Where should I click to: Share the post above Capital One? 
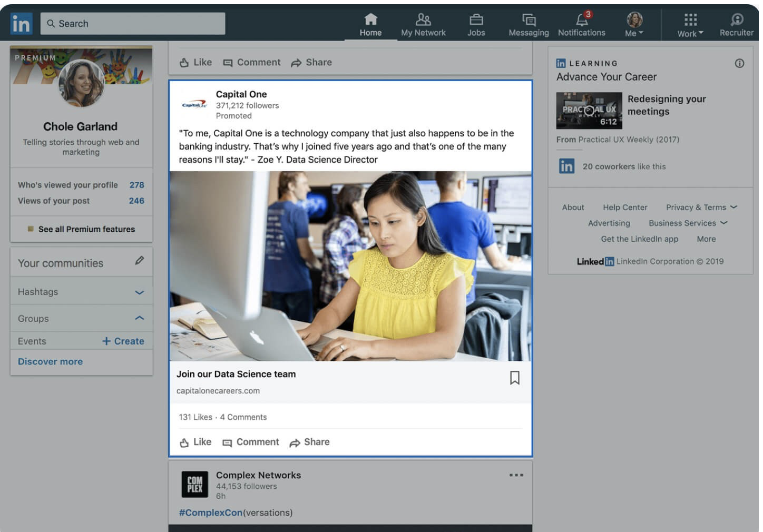pyautogui.click(x=311, y=62)
